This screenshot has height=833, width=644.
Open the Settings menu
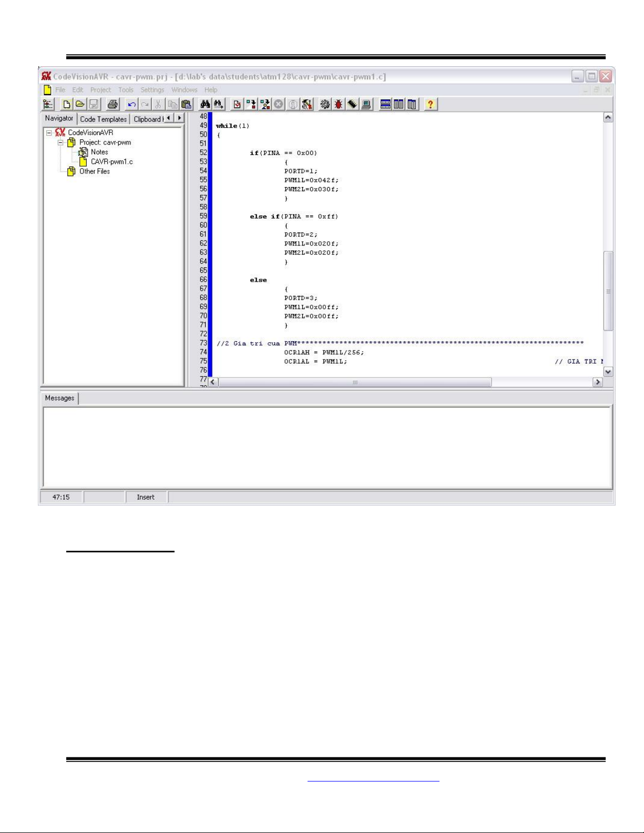pos(152,90)
